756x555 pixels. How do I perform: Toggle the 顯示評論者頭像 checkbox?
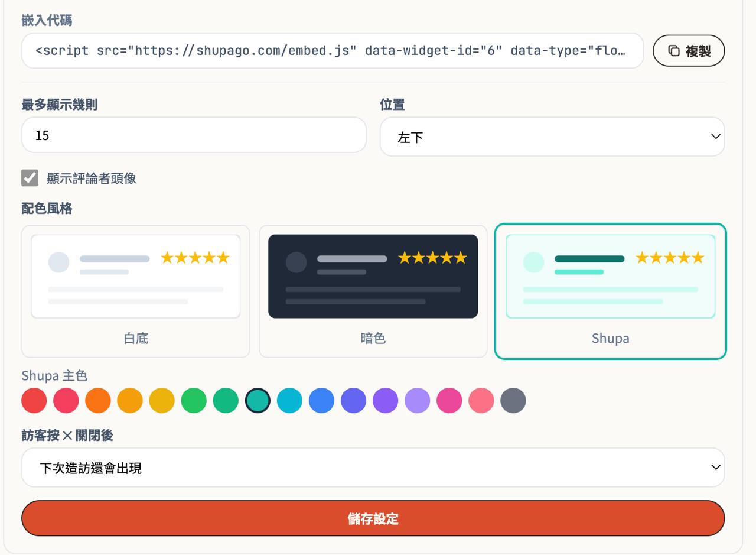[x=30, y=178]
